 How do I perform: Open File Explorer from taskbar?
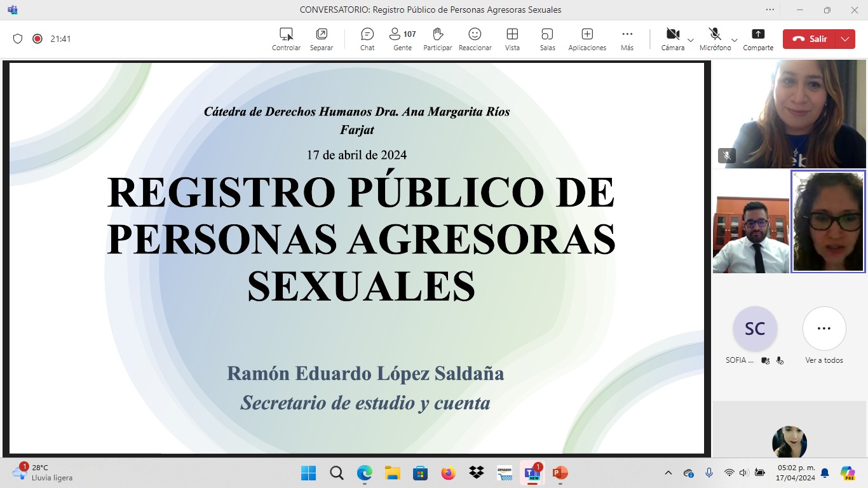[392, 473]
